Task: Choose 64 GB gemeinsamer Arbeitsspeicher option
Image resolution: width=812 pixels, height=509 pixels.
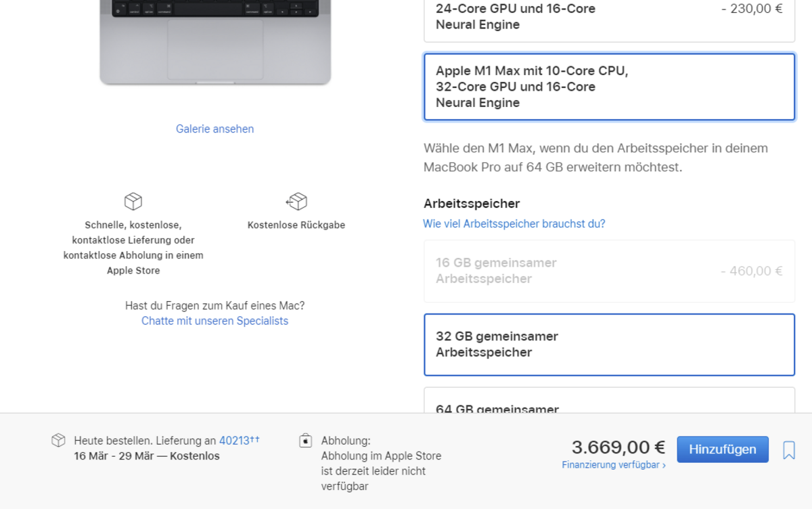Action: [x=610, y=400]
